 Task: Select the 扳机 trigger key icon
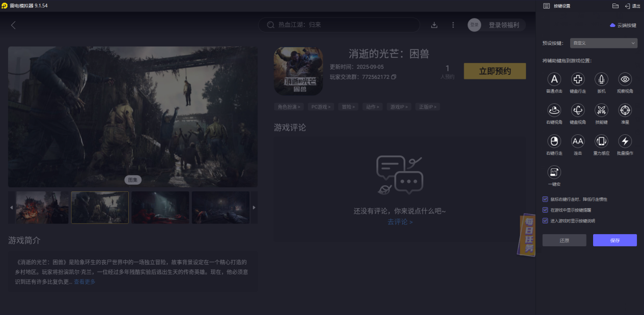[601, 79]
